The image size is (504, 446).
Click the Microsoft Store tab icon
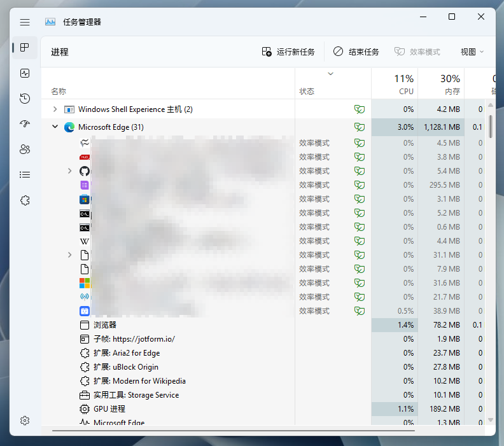[85, 199]
